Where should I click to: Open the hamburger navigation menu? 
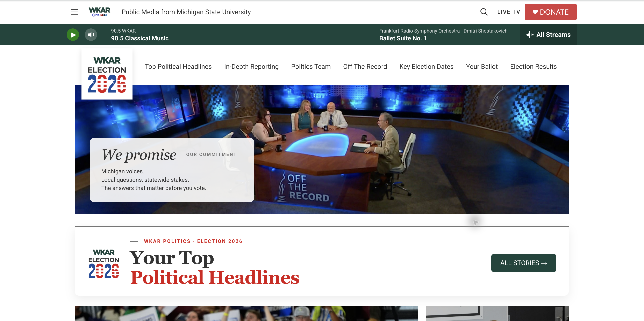tap(74, 12)
